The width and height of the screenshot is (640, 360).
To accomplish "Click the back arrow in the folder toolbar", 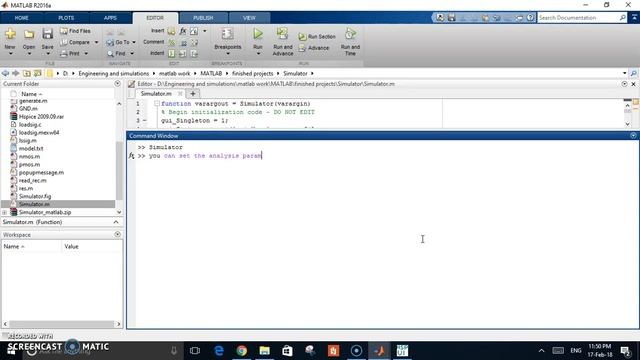I will pos(5,73).
